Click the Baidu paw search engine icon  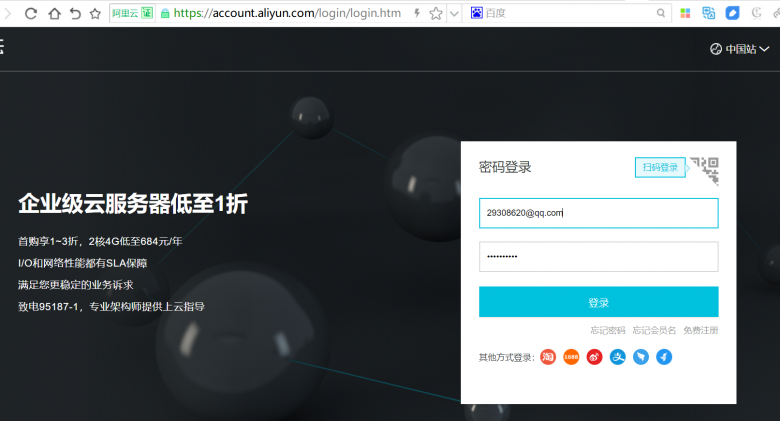pyautogui.click(x=477, y=13)
